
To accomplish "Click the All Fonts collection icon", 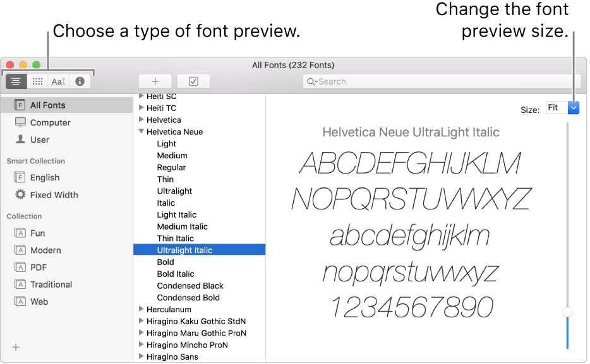I will tap(20, 105).
